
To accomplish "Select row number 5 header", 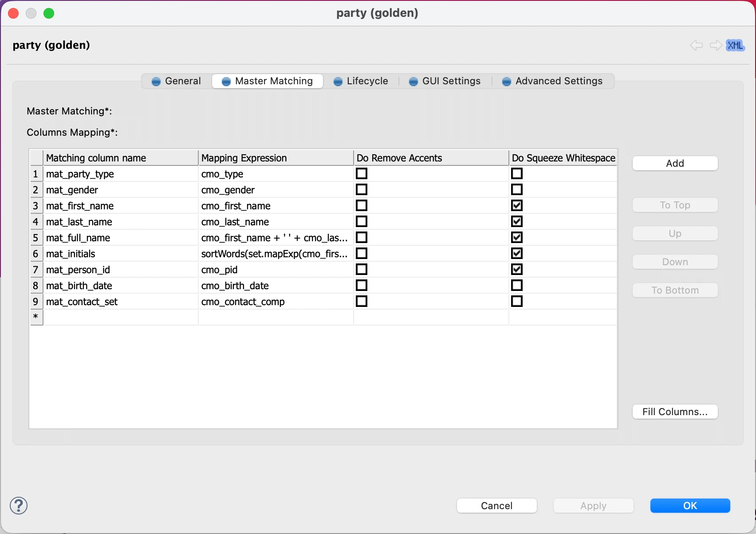I will pos(36,238).
